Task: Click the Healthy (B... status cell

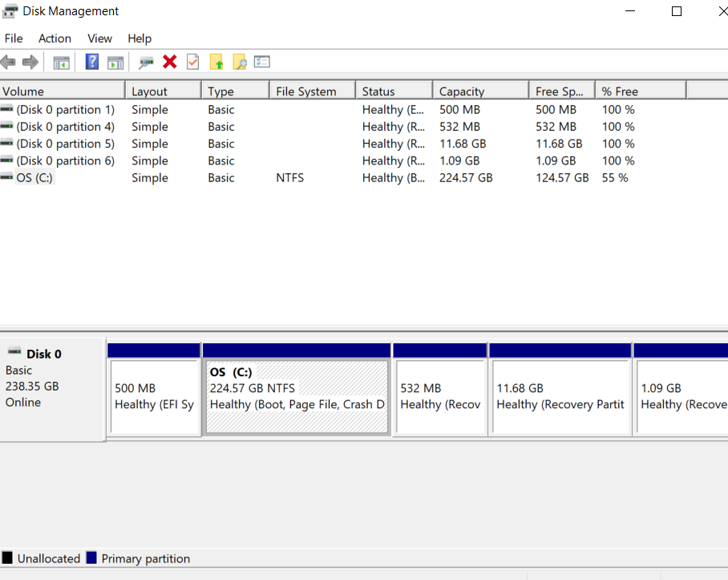Action: pyautogui.click(x=393, y=178)
